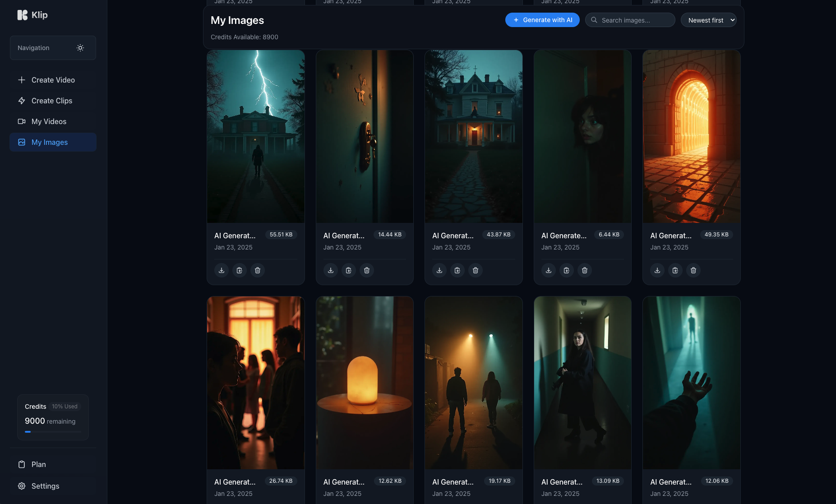Image resolution: width=836 pixels, height=504 pixels.
Task: Open My Videos section
Action: point(53,121)
